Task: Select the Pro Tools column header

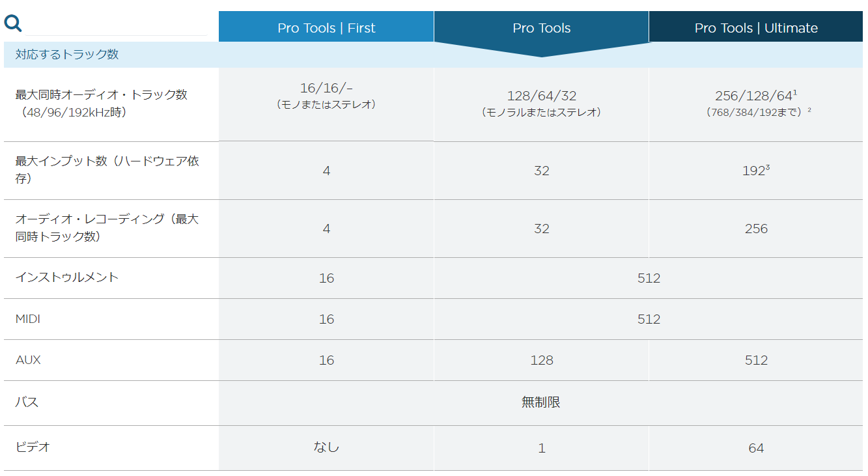Action: coord(541,27)
